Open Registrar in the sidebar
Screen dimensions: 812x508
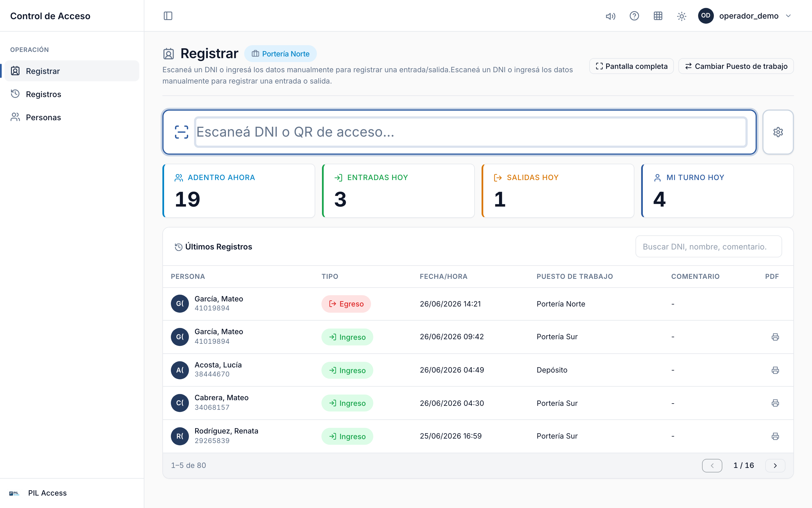[x=72, y=71]
